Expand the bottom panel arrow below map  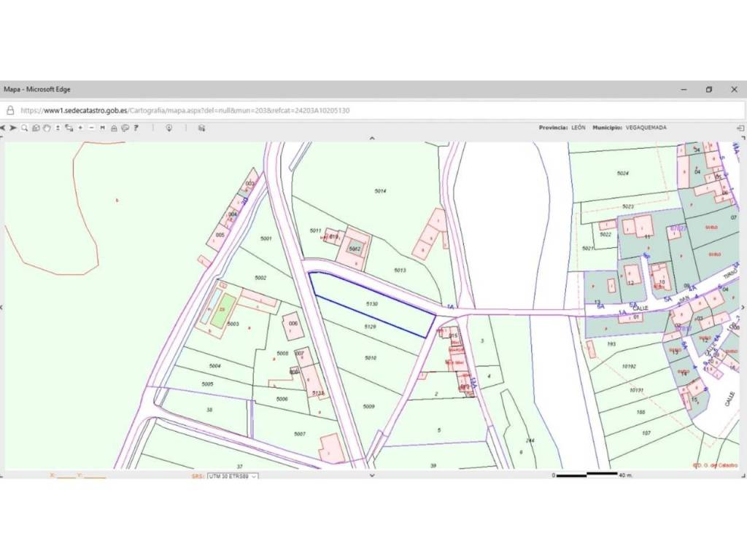click(x=373, y=475)
